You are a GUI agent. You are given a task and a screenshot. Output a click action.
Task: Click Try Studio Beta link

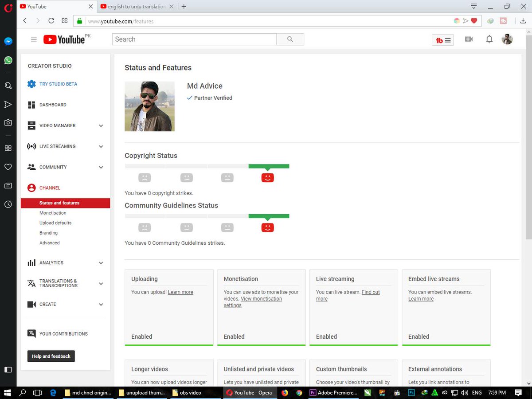[58, 84]
